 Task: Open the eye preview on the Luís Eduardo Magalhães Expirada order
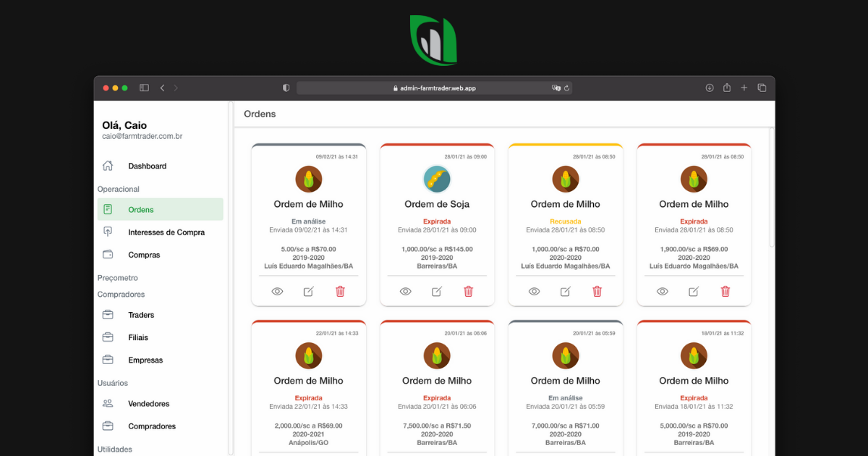click(x=662, y=291)
